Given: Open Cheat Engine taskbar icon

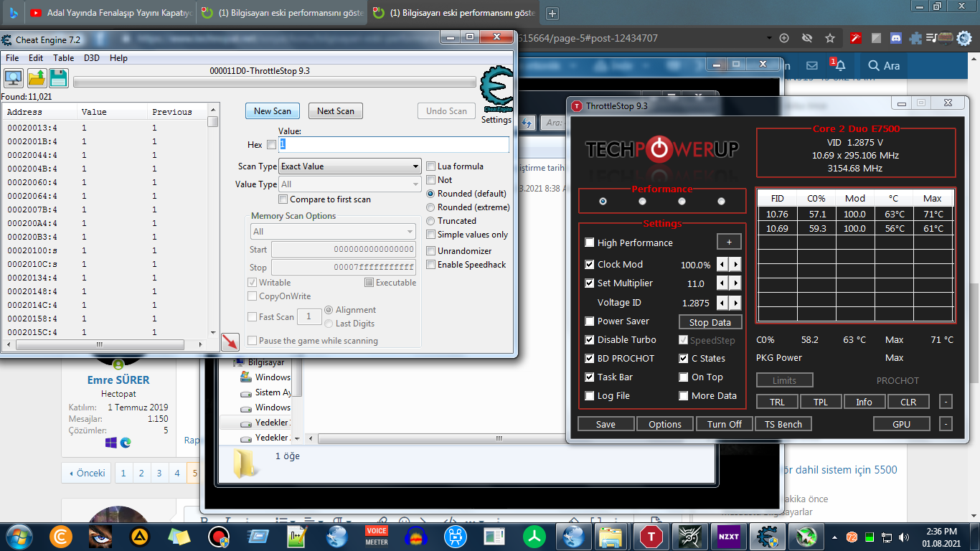Looking at the screenshot, I should (x=768, y=537).
